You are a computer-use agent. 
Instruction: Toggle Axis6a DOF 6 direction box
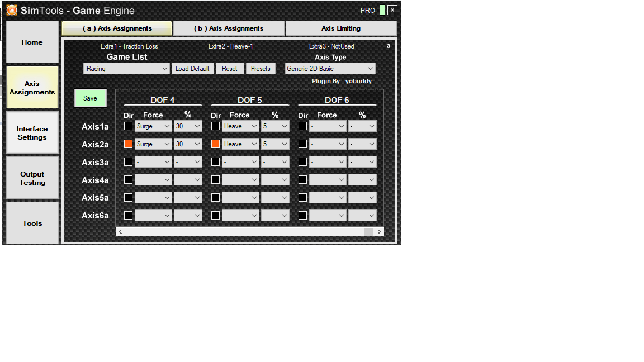coord(302,215)
